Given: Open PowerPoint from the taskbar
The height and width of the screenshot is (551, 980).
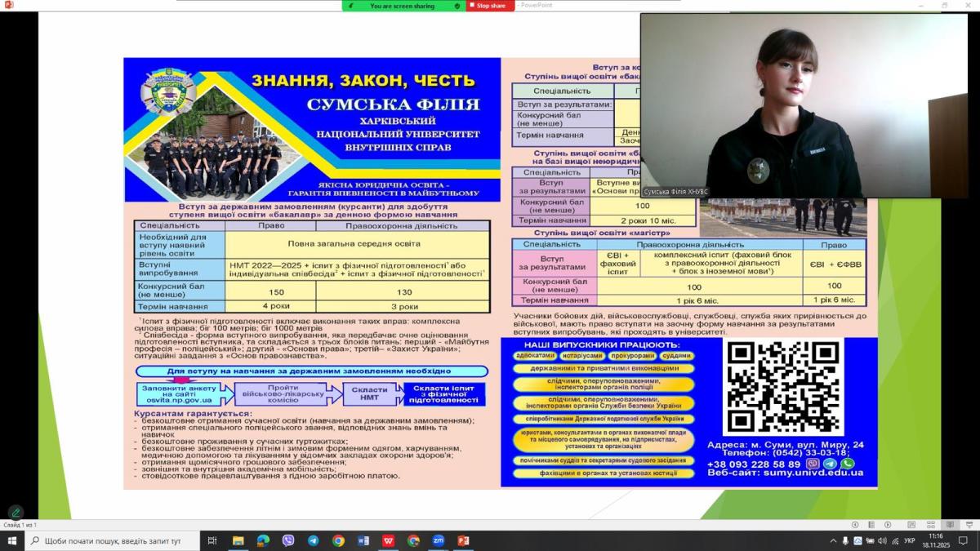Looking at the screenshot, I should point(463,540).
